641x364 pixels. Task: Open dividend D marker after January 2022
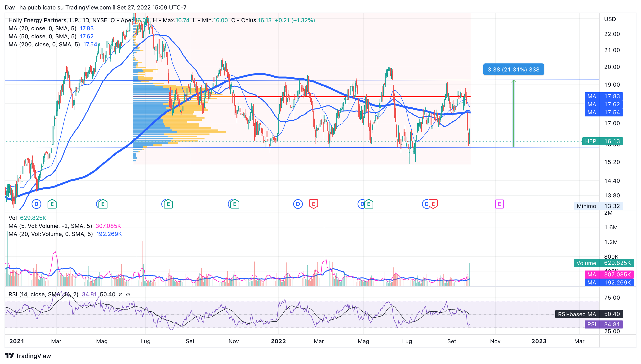pyautogui.click(x=298, y=204)
